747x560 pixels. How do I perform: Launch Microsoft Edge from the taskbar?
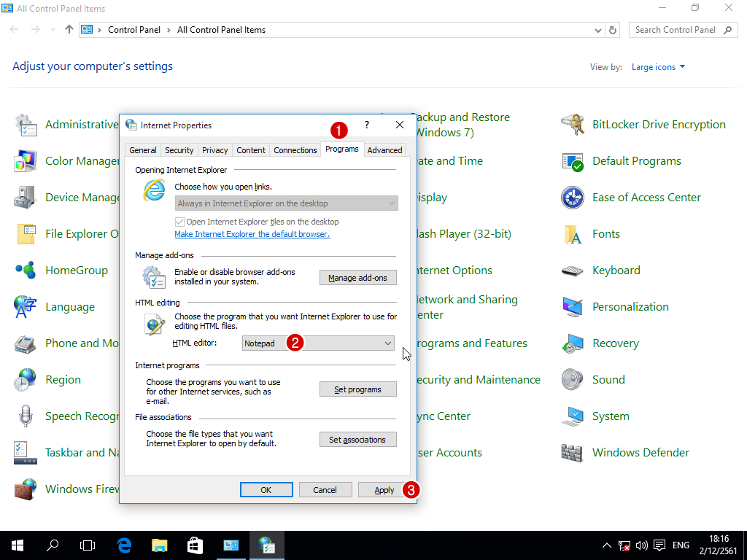[124, 545]
